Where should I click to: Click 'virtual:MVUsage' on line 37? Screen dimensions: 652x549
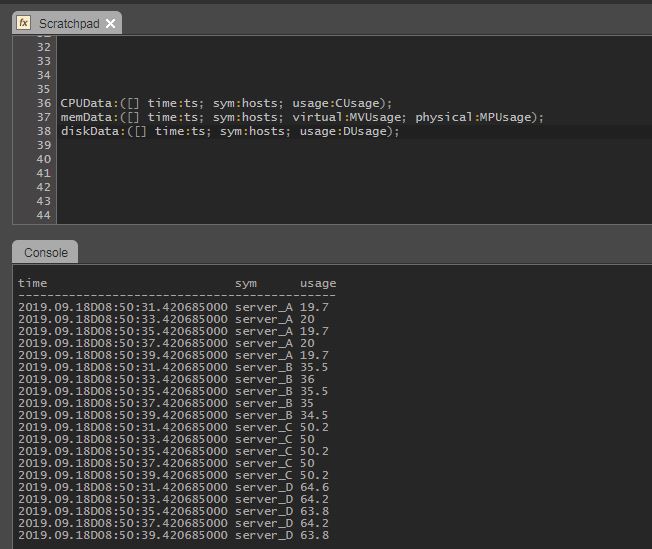coord(347,117)
